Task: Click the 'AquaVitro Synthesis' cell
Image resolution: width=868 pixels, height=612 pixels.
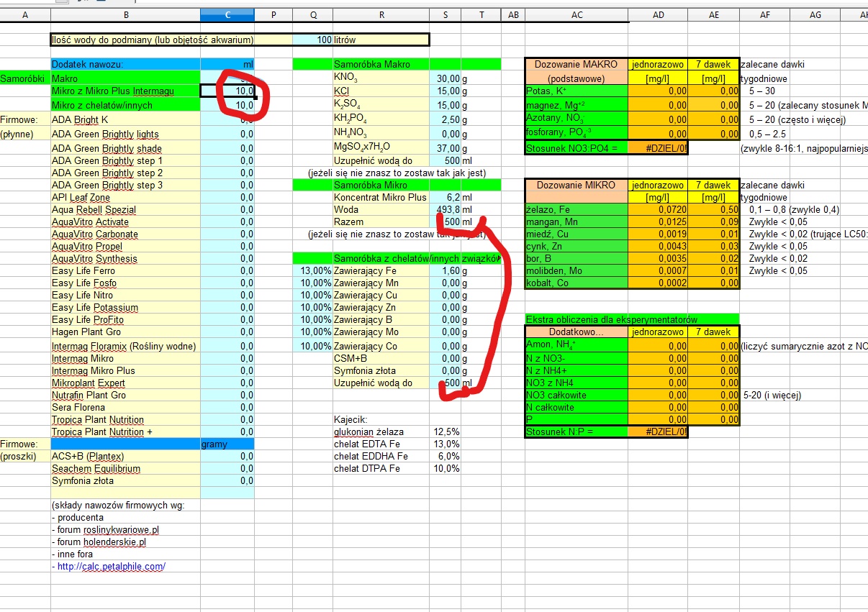Action: (125, 259)
